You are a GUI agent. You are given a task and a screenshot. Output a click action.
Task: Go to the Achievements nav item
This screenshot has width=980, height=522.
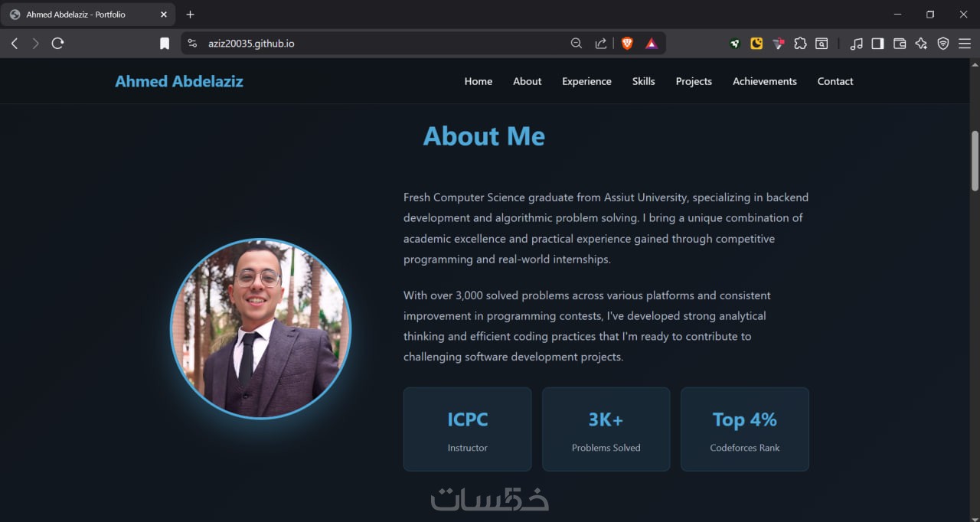point(765,81)
